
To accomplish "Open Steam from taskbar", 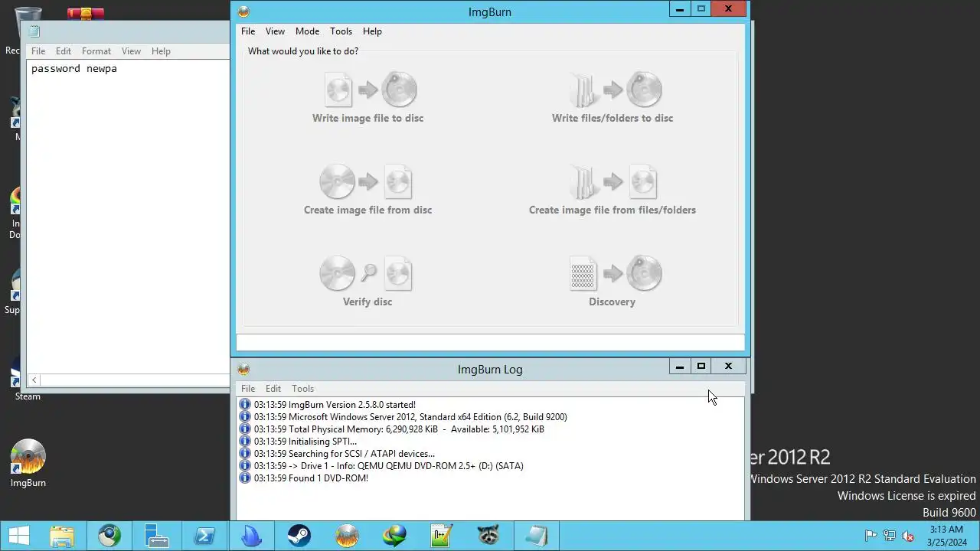I will (299, 536).
